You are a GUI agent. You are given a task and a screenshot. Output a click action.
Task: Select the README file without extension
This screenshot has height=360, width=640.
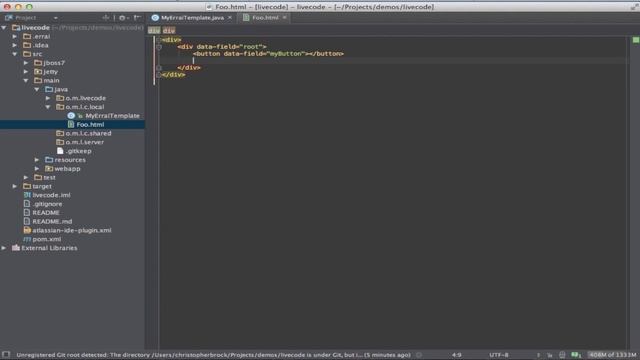tap(46, 213)
